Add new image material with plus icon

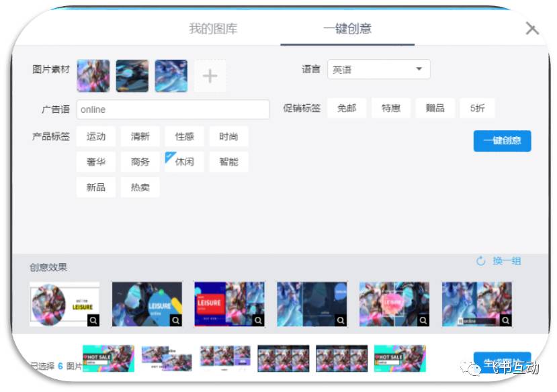pyautogui.click(x=210, y=76)
